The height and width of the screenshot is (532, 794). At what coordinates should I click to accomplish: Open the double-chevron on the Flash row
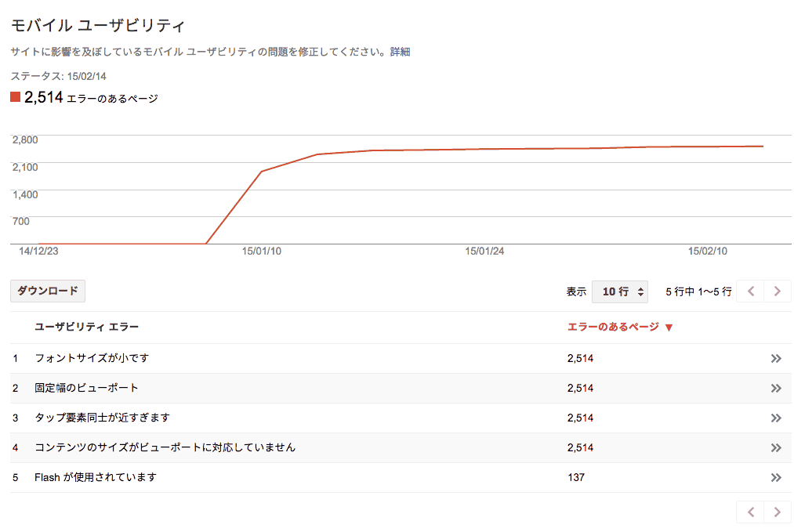(776, 477)
